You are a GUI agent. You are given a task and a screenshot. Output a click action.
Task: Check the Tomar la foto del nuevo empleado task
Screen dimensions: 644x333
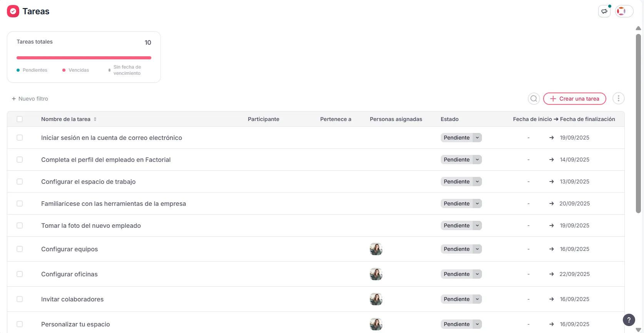(x=20, y=225)
